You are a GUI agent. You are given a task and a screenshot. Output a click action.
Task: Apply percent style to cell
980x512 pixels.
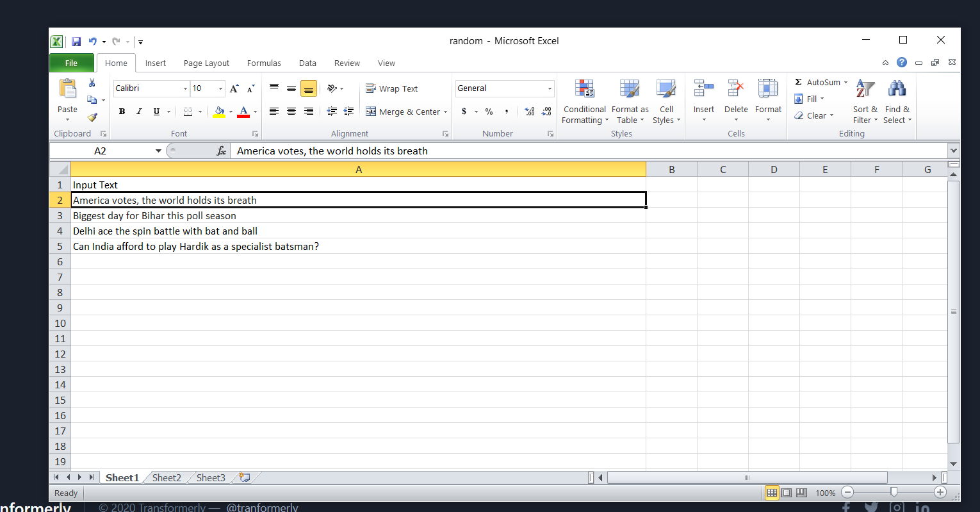click(489, 111)
